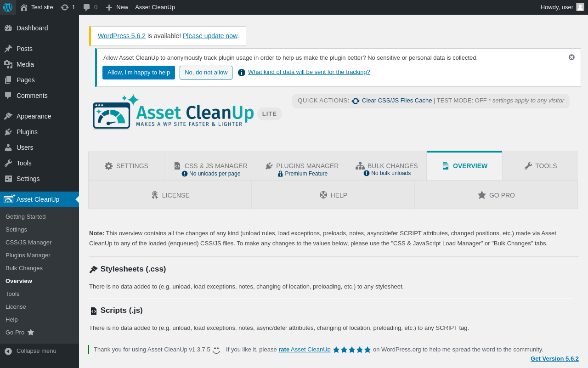Image resolution: width=588 pixels, height=368 pixels.
Task: Open CSS/JS Manager in sidebar submenu
Action: [28, 243]
